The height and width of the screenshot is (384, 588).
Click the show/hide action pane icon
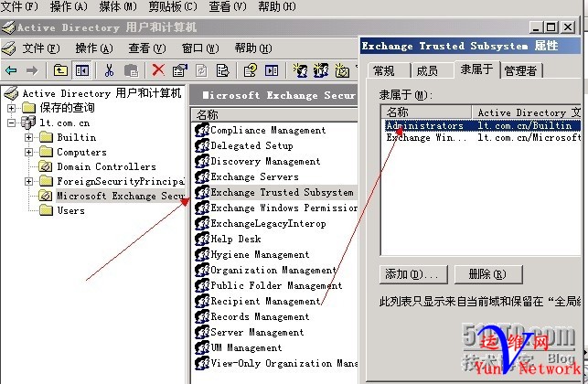click(272, 70)
